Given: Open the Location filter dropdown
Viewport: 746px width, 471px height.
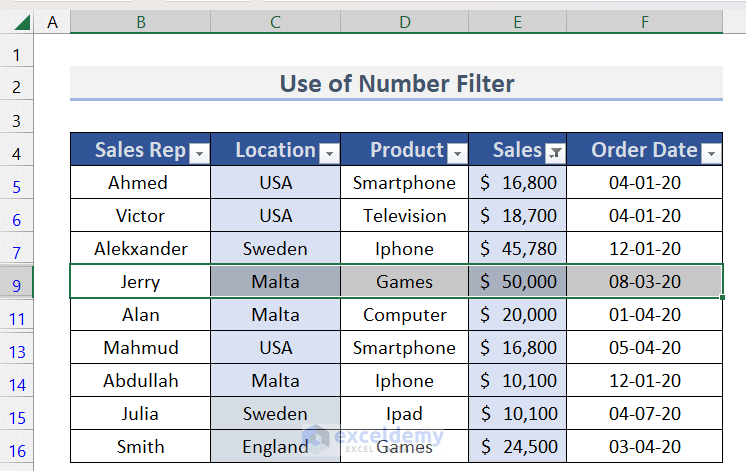Looking at the screenshot, I should click(329, 153).
